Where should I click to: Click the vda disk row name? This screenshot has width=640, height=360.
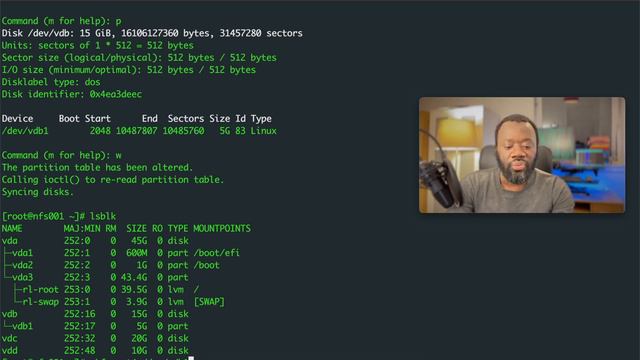(x=9, y=241)
